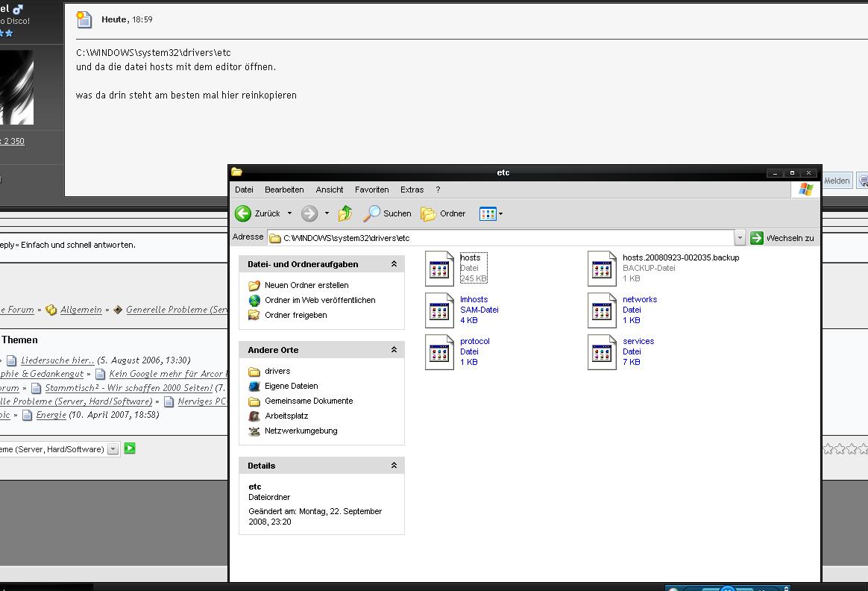This screenshot has height=591, width=868.
Task: Click the green Zurück back arrow
Action: click(243, 213)
